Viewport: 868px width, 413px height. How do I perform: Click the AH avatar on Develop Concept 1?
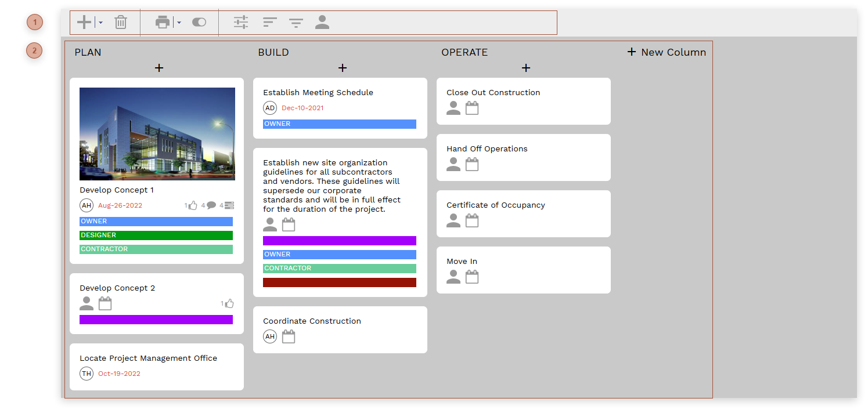(87, 205)
